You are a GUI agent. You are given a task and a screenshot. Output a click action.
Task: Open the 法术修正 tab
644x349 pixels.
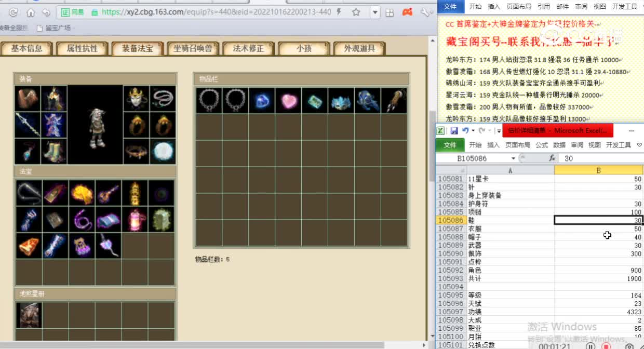(x=248, y=48)
